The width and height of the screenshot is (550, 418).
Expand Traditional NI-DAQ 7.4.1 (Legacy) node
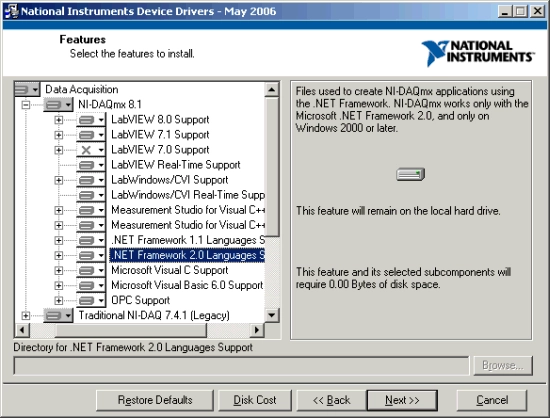pyautogui.click(x=25, y=316)
